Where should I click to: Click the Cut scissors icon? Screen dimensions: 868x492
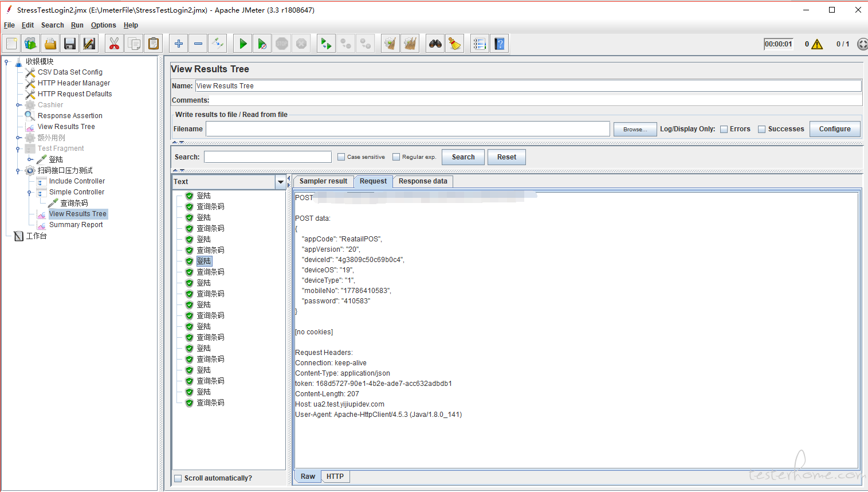point(115,44)
